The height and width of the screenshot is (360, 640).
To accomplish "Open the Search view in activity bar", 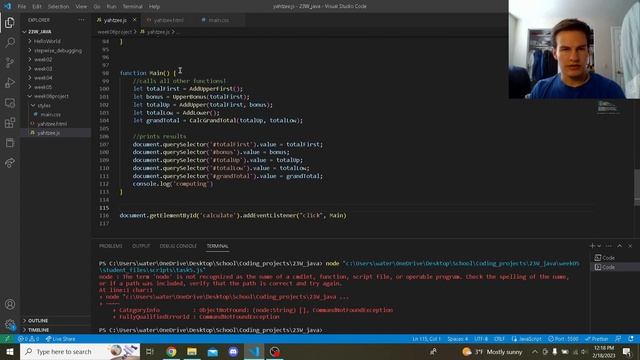I will [10, 42].
